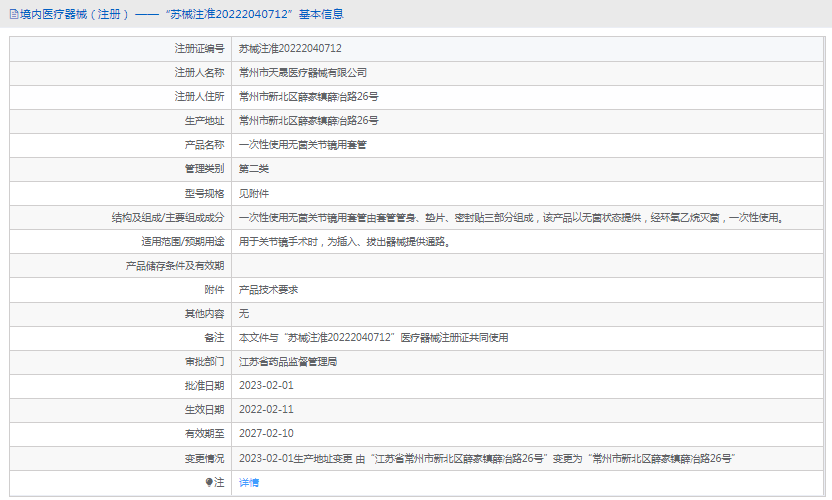Click the 产品储存条件及有效期 label
832x500 pixels.
coord(175,266)
